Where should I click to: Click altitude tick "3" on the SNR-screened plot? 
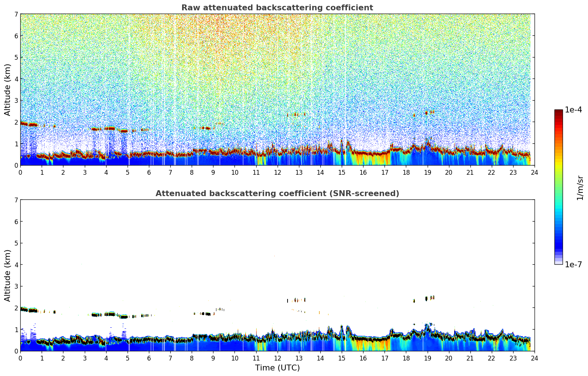tap(16, 286)
